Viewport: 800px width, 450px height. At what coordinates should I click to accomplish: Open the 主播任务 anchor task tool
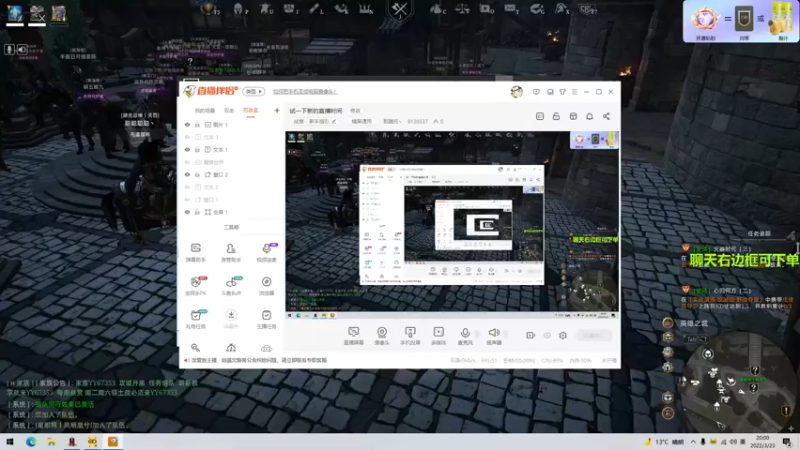point(266,319)
